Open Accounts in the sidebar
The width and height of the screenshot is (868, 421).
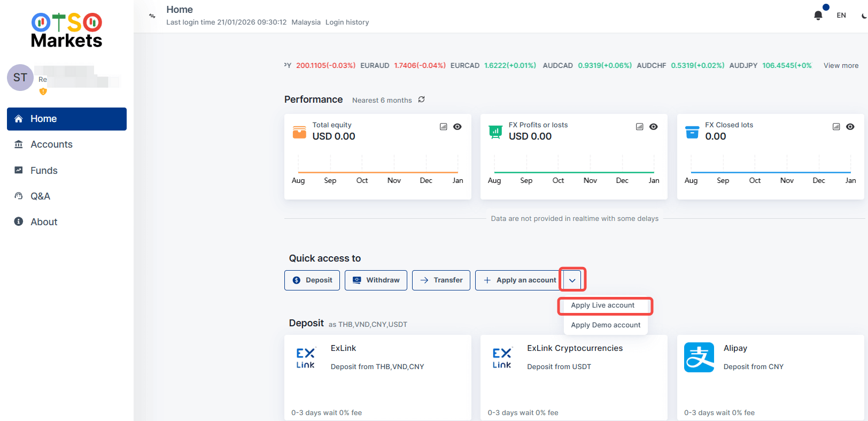click(51, 144)
